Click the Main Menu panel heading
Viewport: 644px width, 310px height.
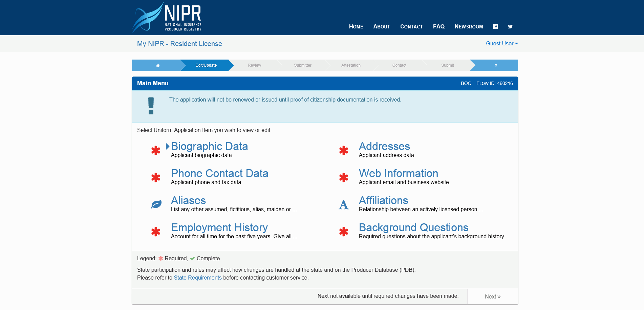[x=153, y=83]
